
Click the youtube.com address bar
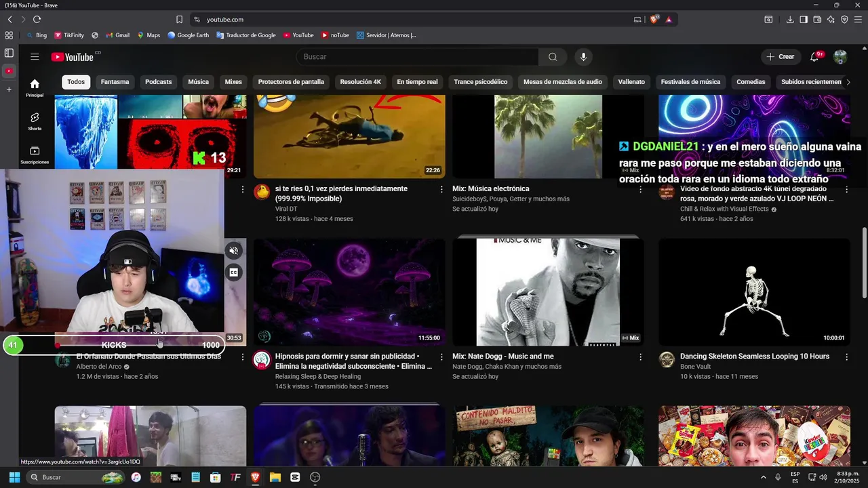(414, 20)
